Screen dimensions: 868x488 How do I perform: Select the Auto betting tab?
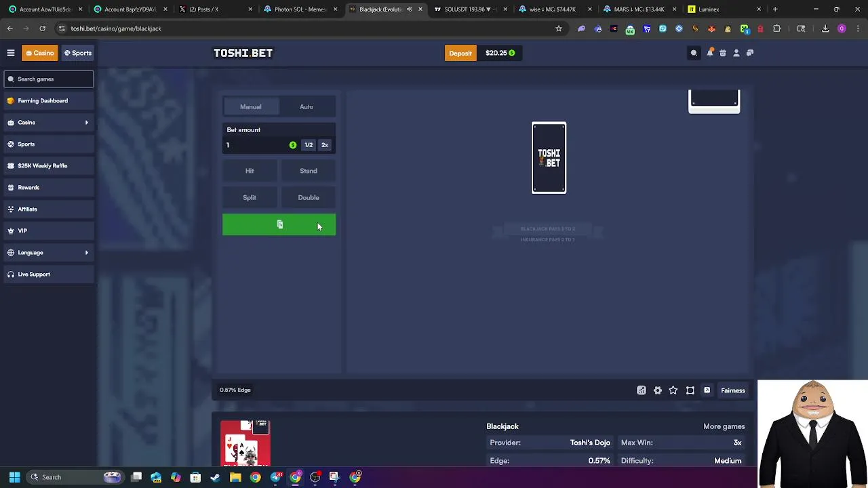307,106
